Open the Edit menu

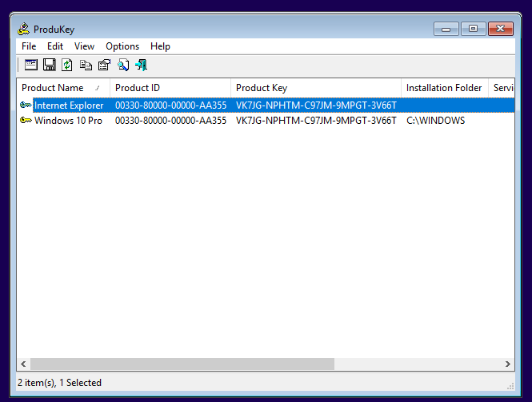(x=55, y=46)
